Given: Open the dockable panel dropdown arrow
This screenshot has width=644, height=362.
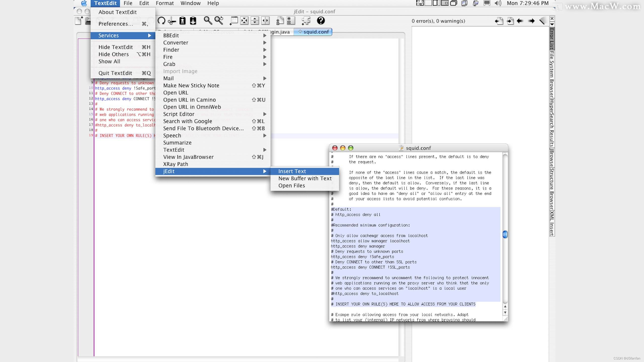Looking at the screenshot, I should tap(552, 24).
